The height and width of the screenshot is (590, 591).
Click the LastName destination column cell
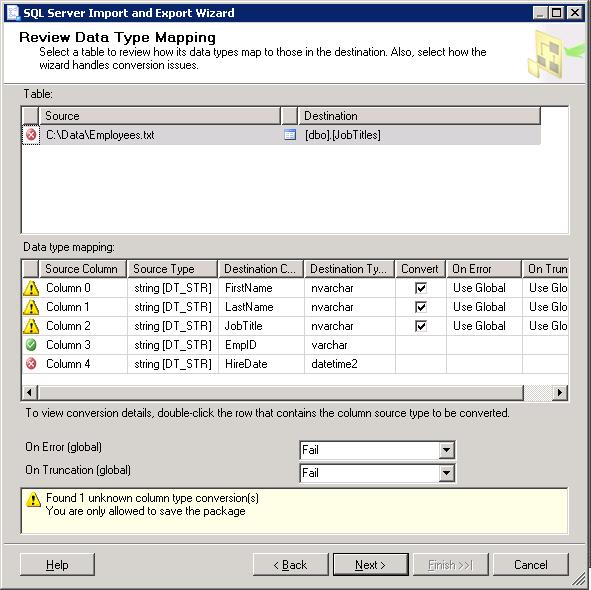tap(261, 307)
